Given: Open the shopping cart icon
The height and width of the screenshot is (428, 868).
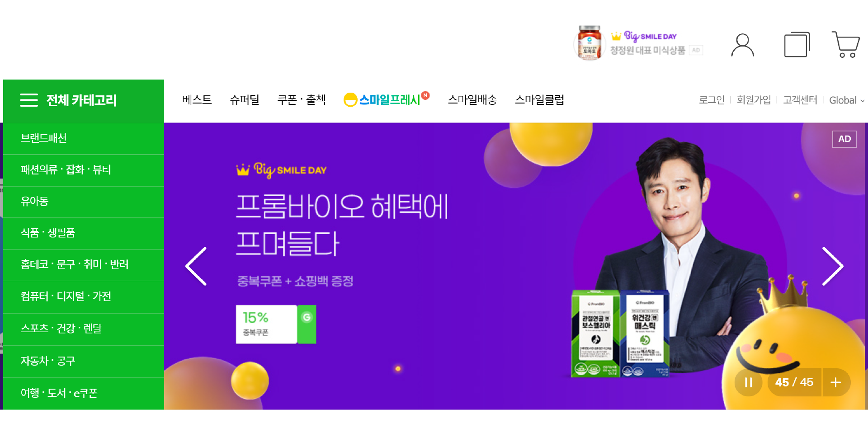Looking at the screenshot, I should pyautogui.click(x=845, y=44).
